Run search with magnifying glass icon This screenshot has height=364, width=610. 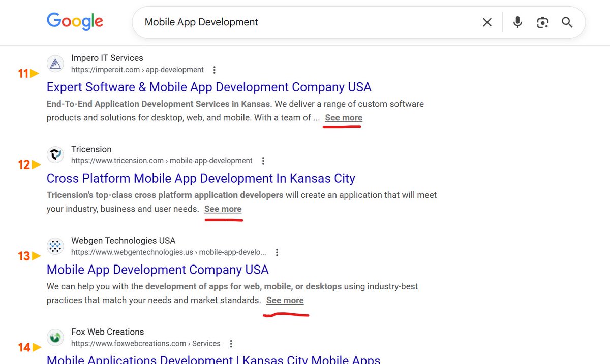pos(567,22)
